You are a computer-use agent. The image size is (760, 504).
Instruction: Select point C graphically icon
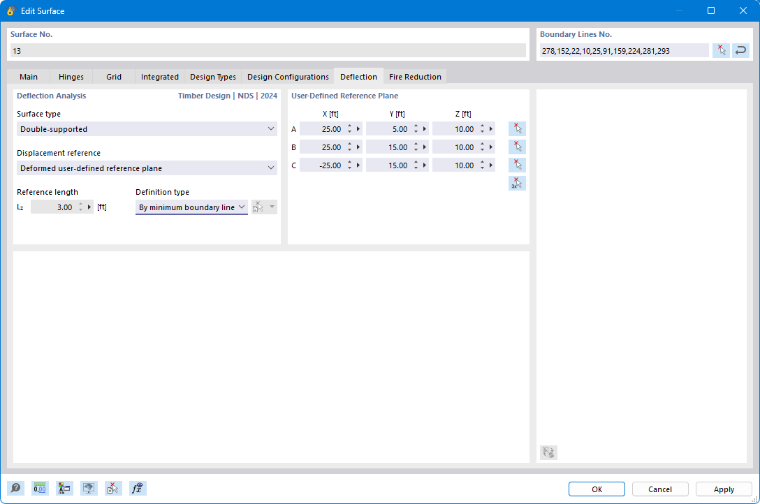point(517,165)
